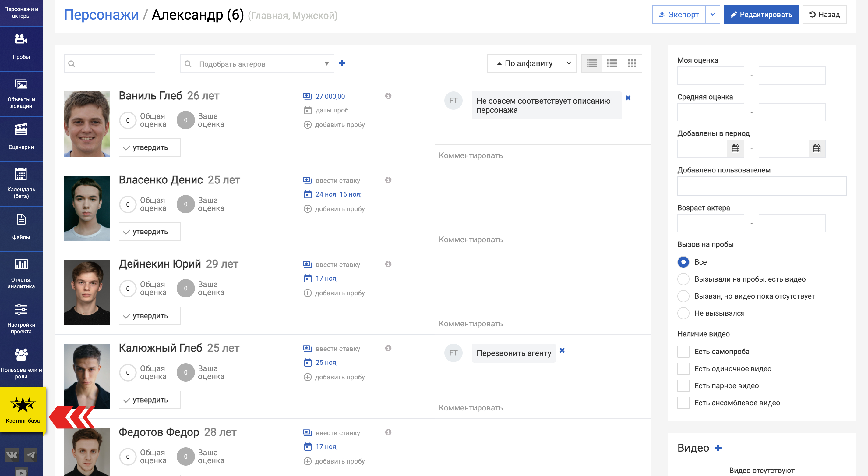Open Пользователи и роли in sidebar

coord(21,365)
